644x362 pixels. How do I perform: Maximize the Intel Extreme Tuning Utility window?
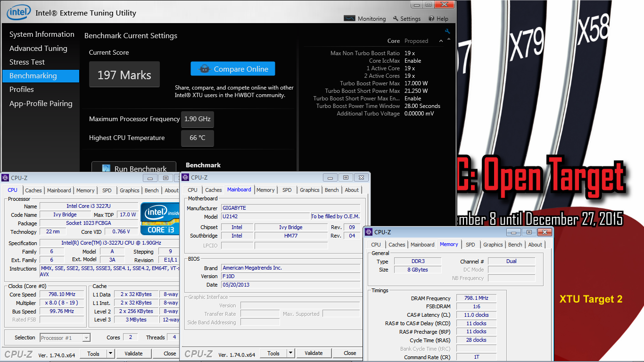[428, 4]
